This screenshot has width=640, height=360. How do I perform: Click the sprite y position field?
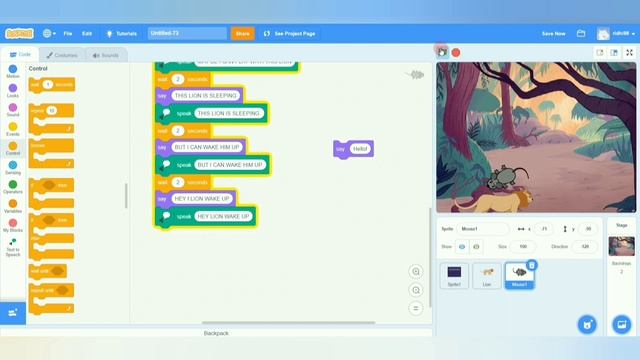[x=588, y=229]
